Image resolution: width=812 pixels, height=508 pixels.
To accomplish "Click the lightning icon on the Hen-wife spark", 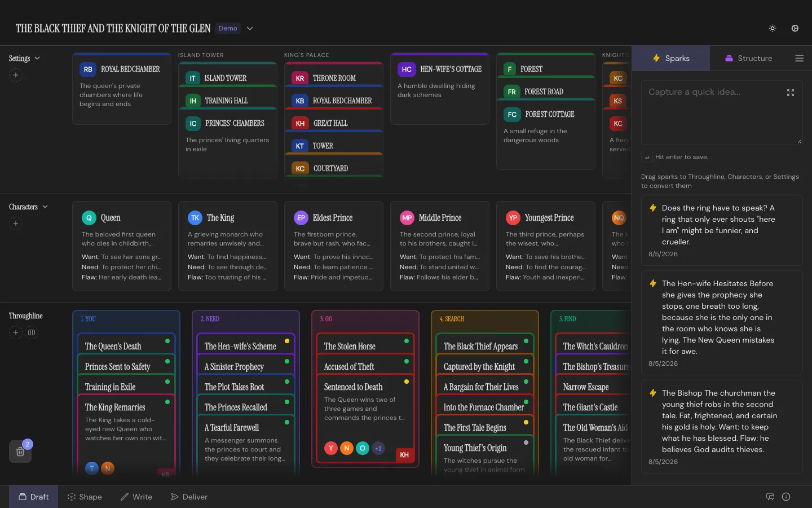I will click(653, 283).
